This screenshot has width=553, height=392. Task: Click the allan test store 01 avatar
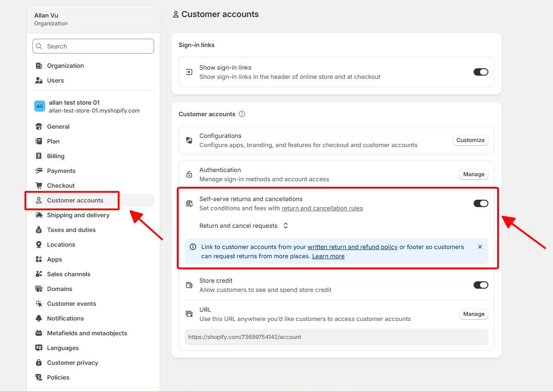tap(40, 107)
